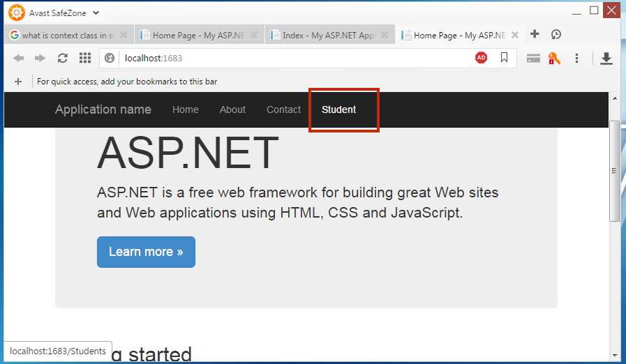Viewport: 626px width, 364px height.
Task: Click the Learn more button
Action: (146, 252)
